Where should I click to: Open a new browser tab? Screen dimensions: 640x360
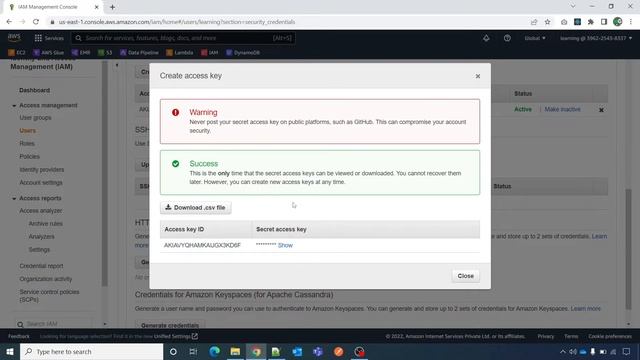pyautogui.click(x=112, y=7)
